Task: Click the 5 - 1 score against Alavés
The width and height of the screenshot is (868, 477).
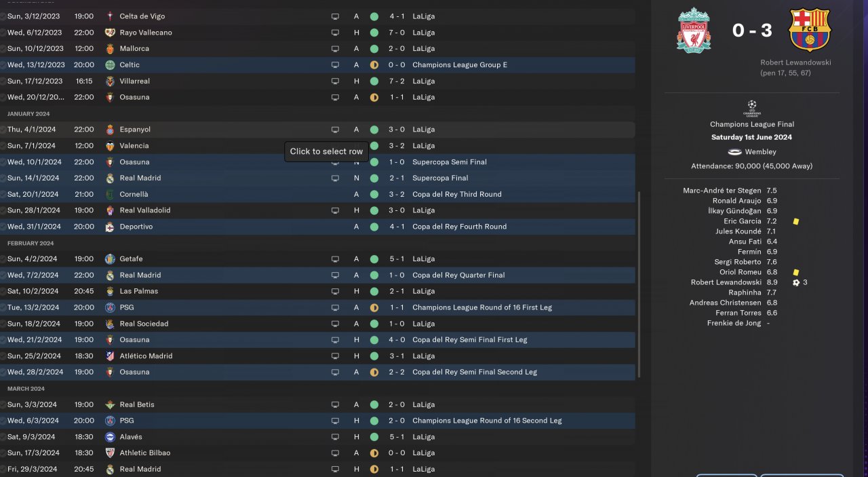Action: point(397,437)
